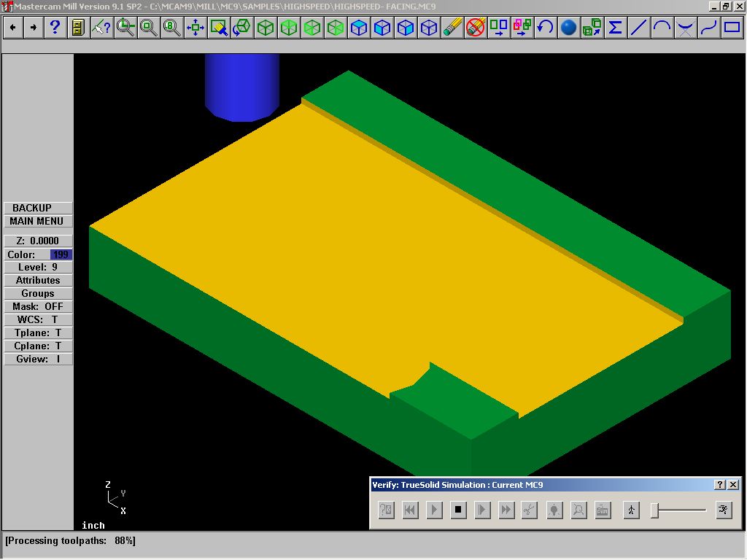Restart the verify simulation from beginning
The height and width of the screenshot is (560, 747).
(x=410, y=510)
